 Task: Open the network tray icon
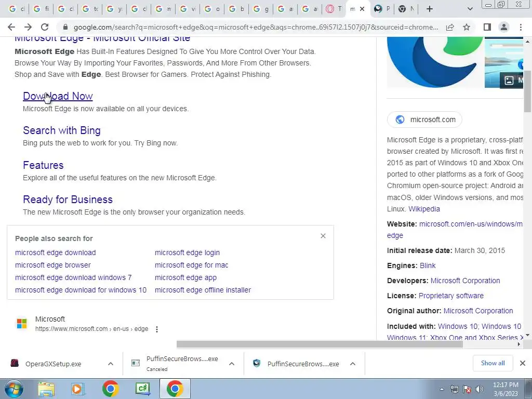[x=454, y=389]
